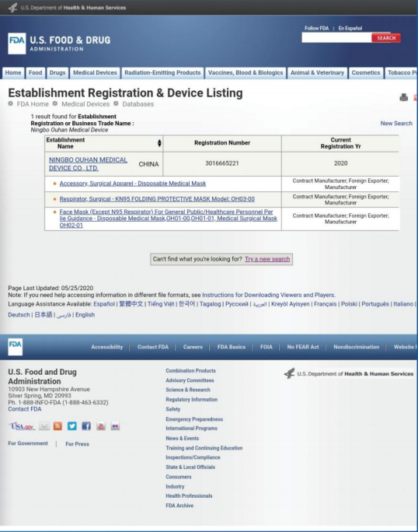Open Careers footer link
Screen dimensions: 418x532
click(x=193, y=347)
